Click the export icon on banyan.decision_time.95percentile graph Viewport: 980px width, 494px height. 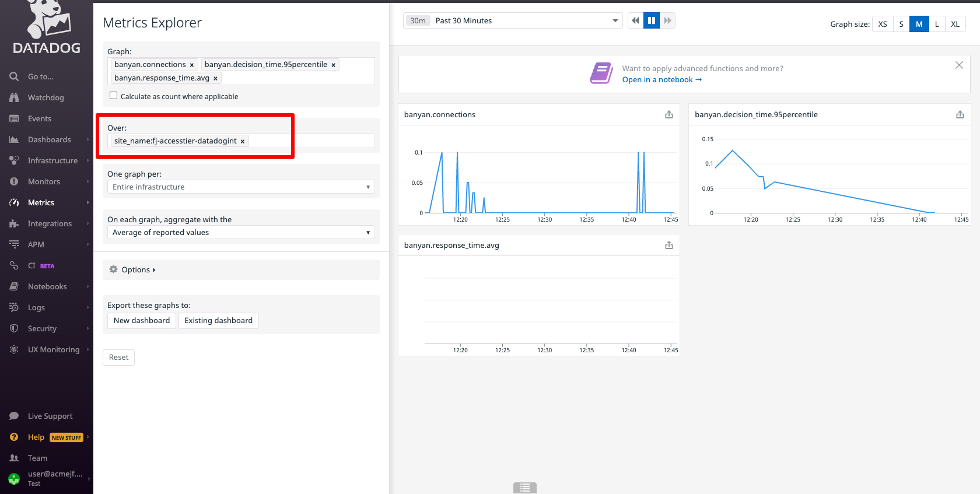960,115
